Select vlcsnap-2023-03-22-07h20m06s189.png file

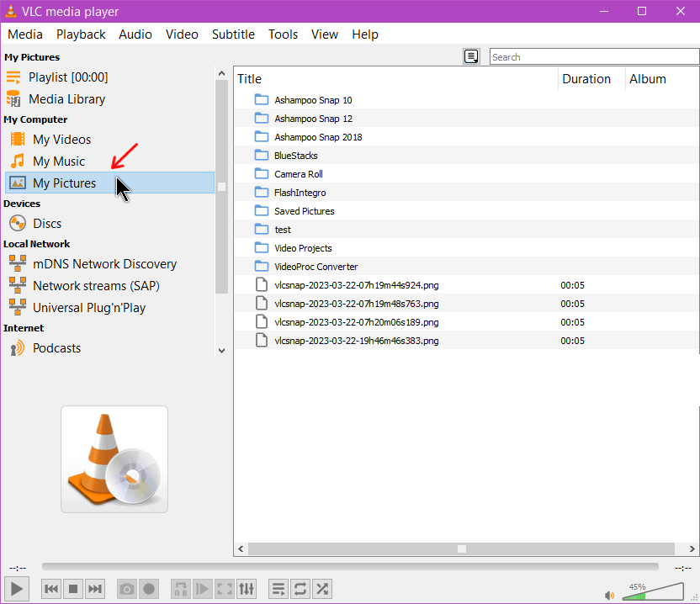tap(466, 322)
